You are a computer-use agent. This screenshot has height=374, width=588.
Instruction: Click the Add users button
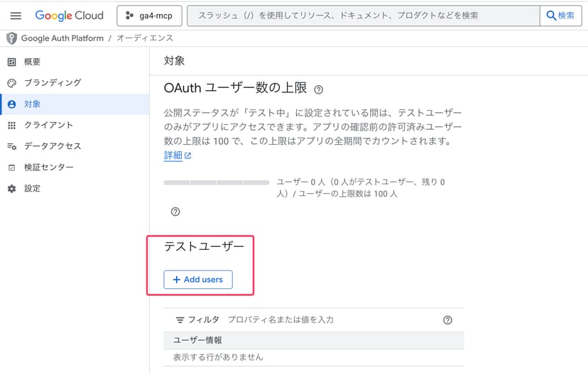pyautogui.click(x=198, y=280)
